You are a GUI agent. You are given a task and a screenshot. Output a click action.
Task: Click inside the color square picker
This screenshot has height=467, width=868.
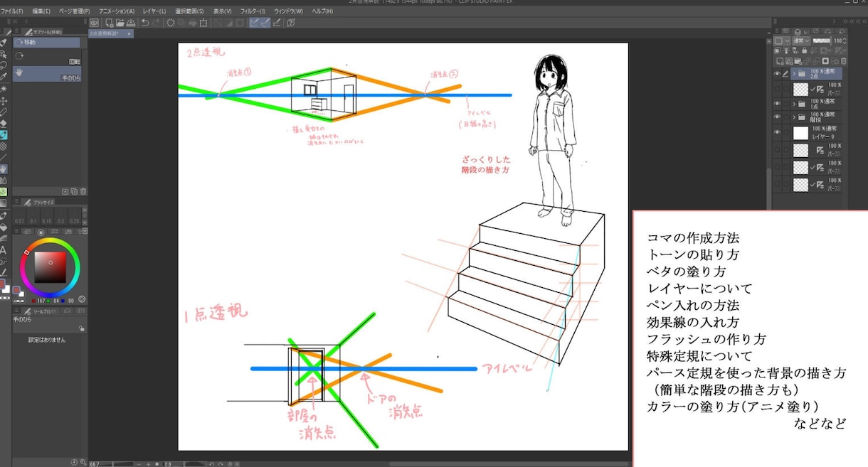tap(51, 267)
